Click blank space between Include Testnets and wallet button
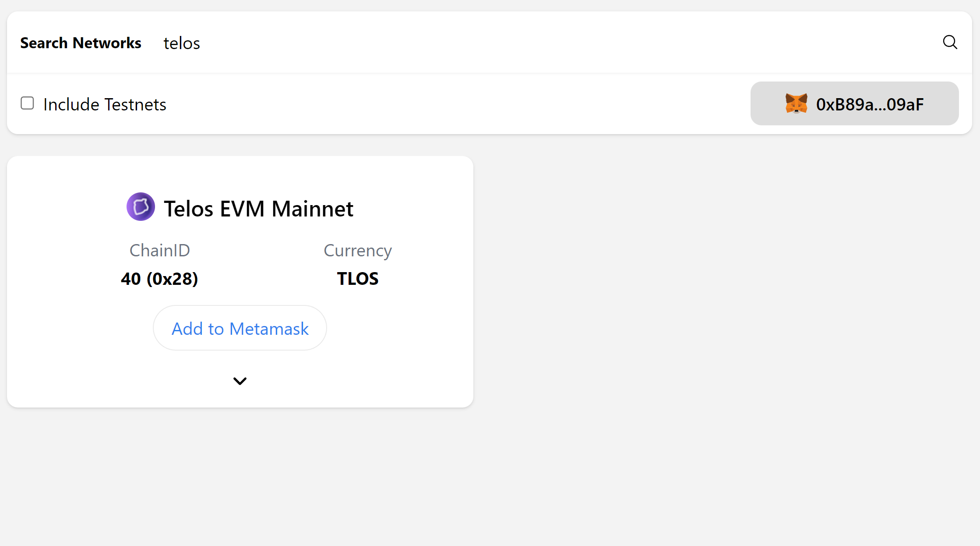 coord(438,104)
